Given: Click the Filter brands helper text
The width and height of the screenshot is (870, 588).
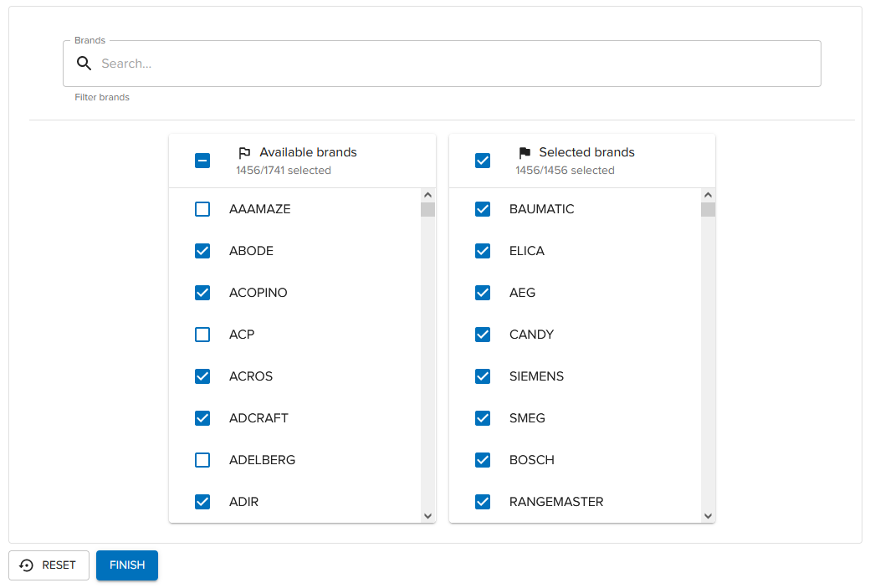Looking at the screenshot, I should [102, 97].
